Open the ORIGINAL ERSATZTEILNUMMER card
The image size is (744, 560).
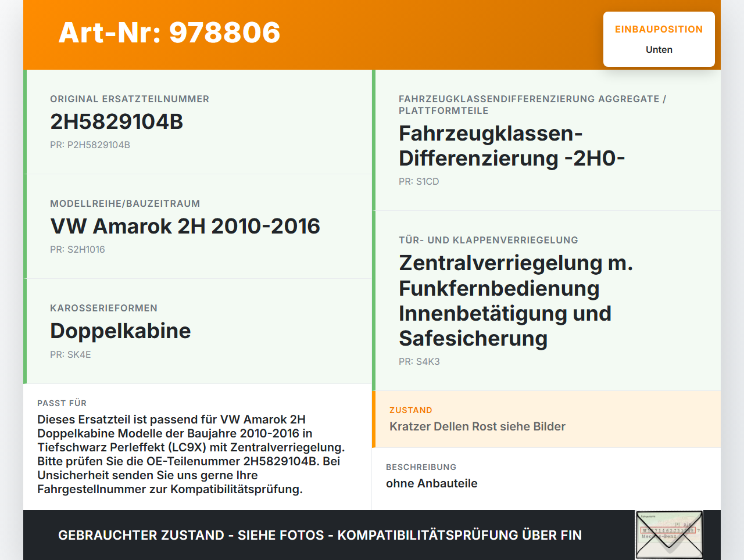point(198,121)
